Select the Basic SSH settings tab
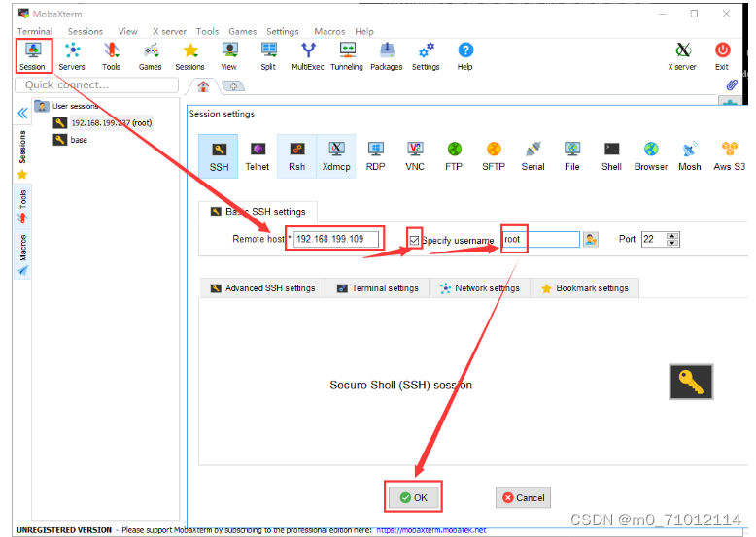Image resolution: width=756 pixels, height=537 pixels. pos(258,212)
